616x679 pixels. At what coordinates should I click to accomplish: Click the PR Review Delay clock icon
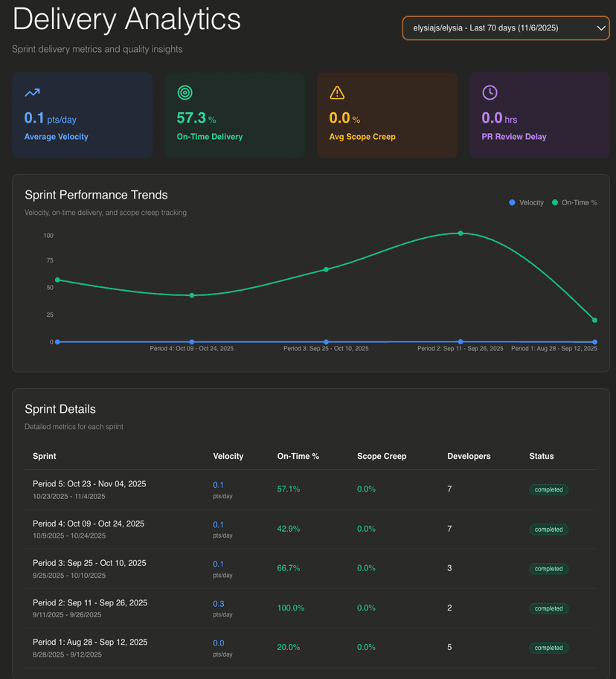click(x=489, y=92)
